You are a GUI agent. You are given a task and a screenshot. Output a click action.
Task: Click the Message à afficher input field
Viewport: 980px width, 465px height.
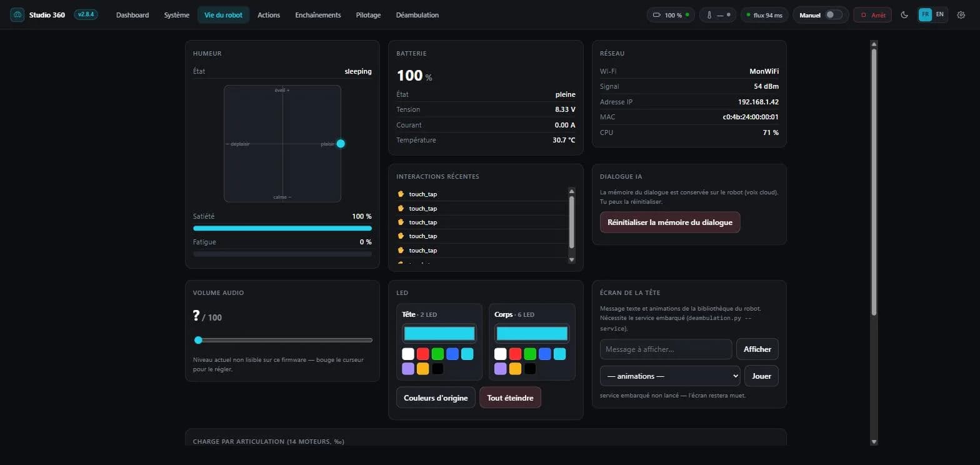(x=666, y=349)
